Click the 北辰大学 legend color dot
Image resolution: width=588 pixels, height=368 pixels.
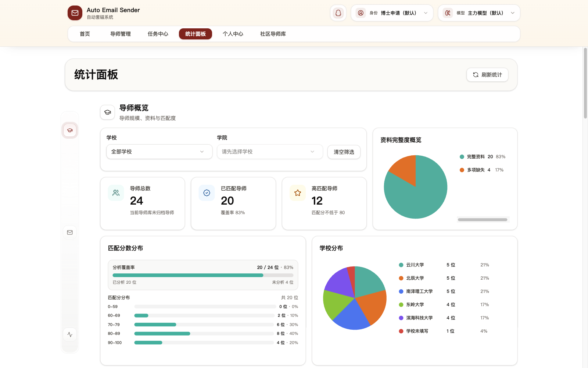401,278
